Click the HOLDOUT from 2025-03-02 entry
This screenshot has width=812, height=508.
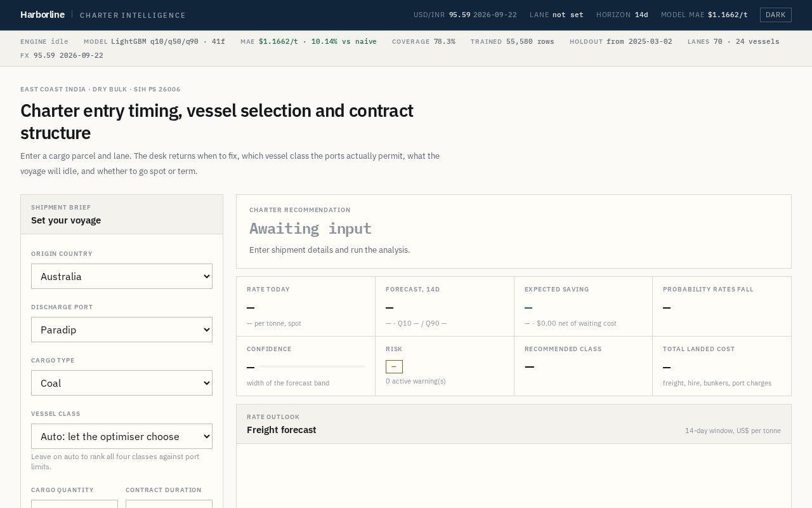[621, 41]
